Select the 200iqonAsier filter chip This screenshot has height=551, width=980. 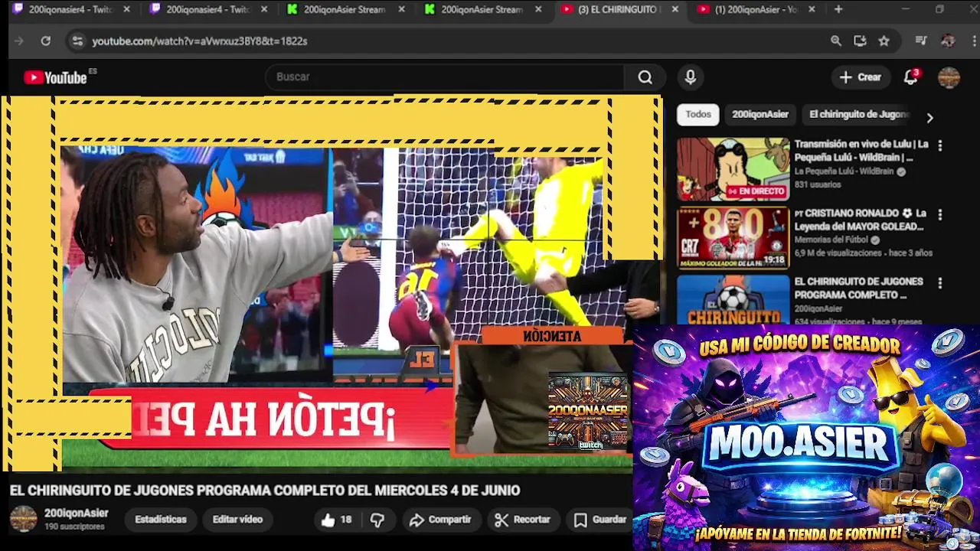point(759,114)
